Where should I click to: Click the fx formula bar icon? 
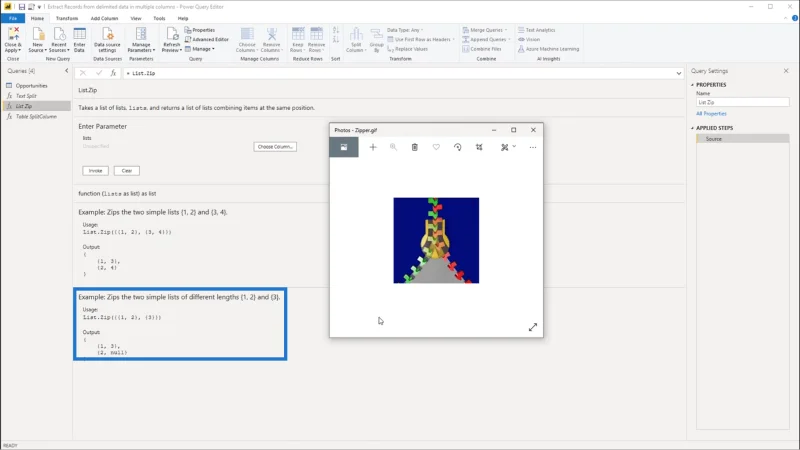click(x=113, y=73)
